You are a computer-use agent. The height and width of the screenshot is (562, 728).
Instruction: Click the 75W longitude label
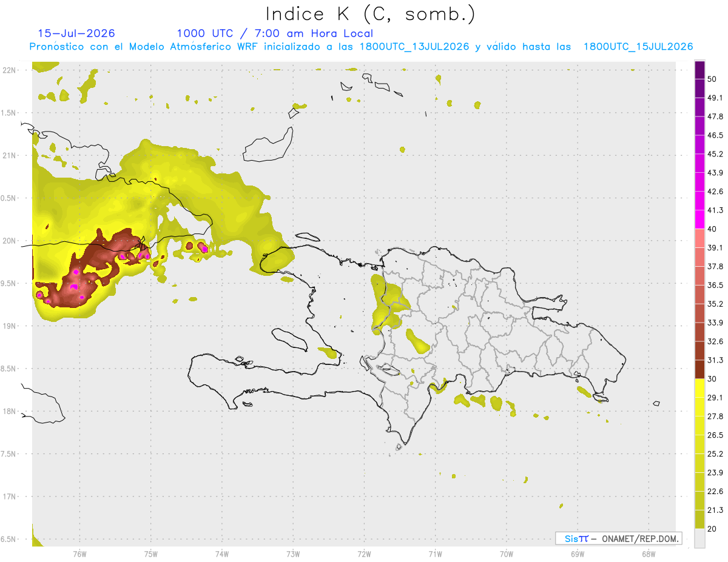pyautogui.click(x=151, y=554)
